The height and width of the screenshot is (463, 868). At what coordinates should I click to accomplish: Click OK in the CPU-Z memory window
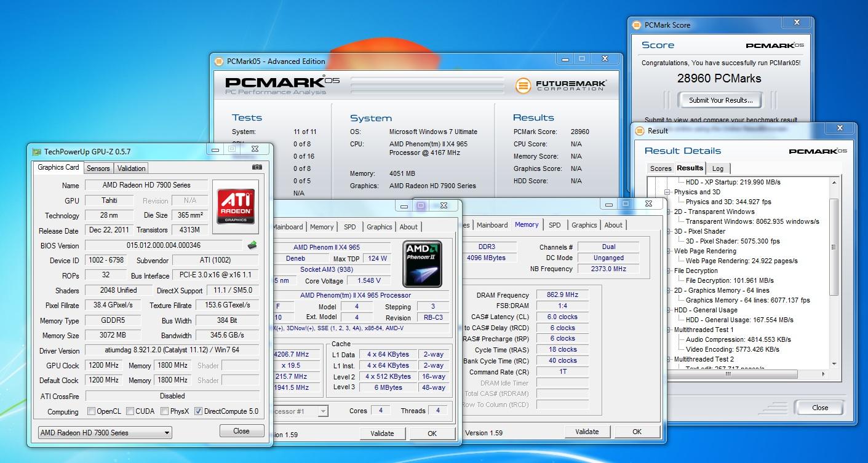click(637, 432)
